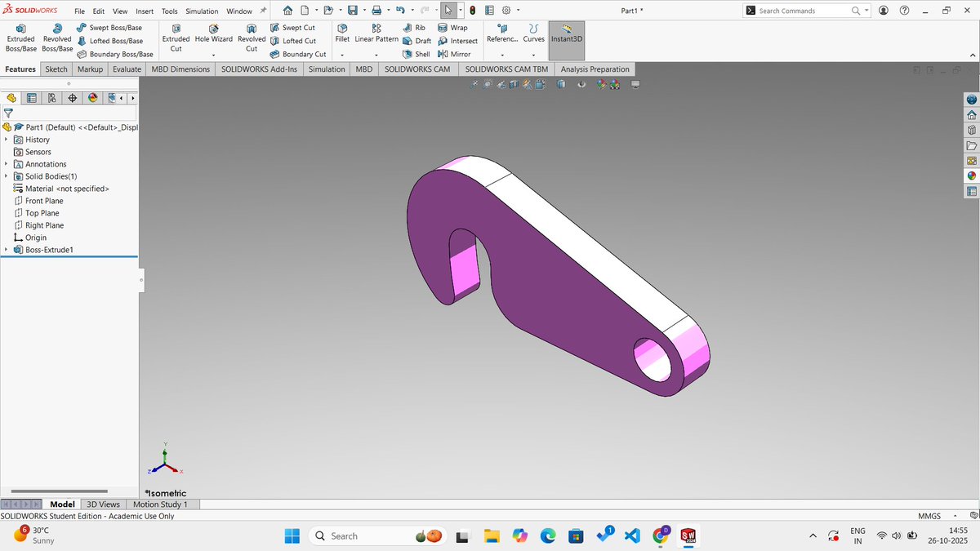
Task: Open the File Properties icon beside Options
Action: click(x=488, y=11)
